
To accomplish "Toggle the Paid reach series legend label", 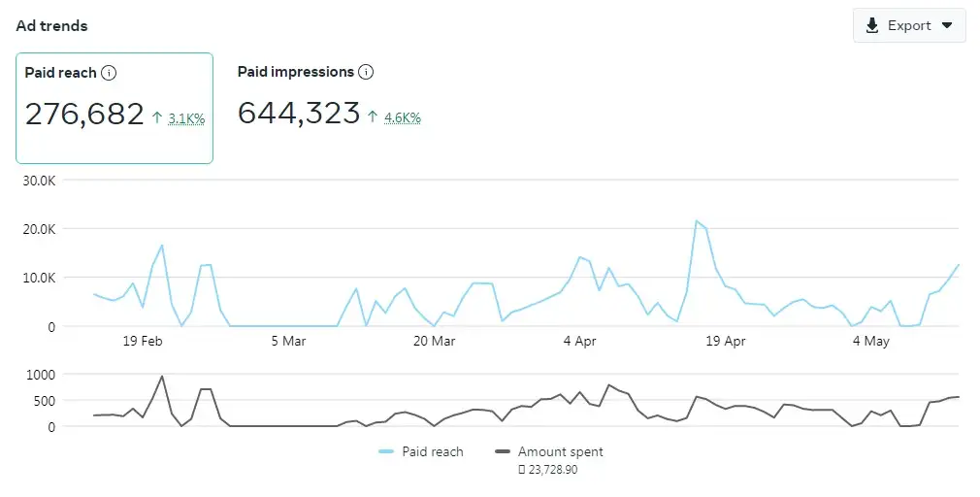I will point(433,452).
